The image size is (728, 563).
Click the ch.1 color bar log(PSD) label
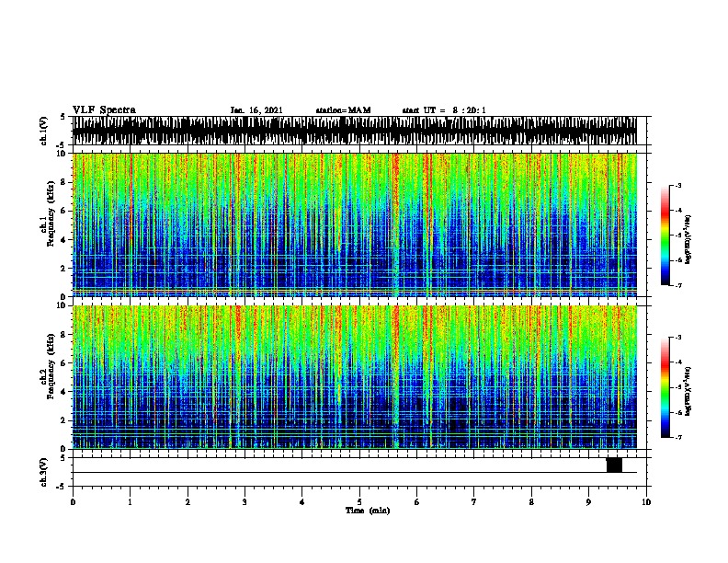(x=688, y=240)
